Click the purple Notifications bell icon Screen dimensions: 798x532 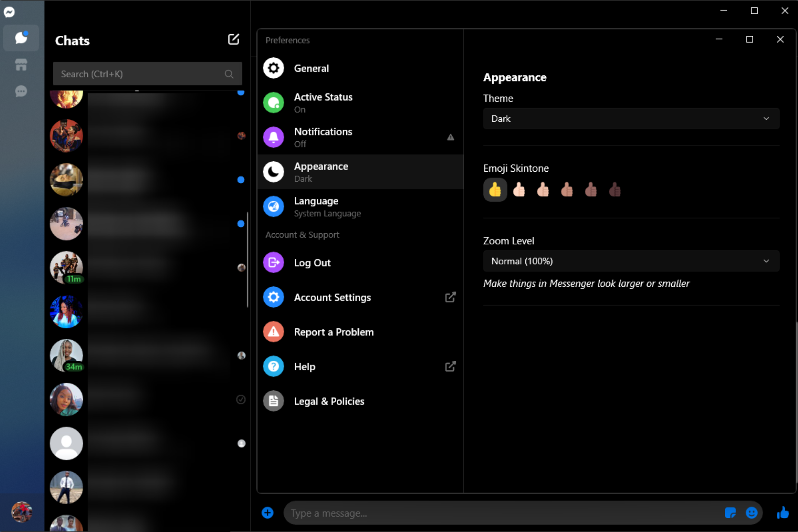tap(273, 137)
